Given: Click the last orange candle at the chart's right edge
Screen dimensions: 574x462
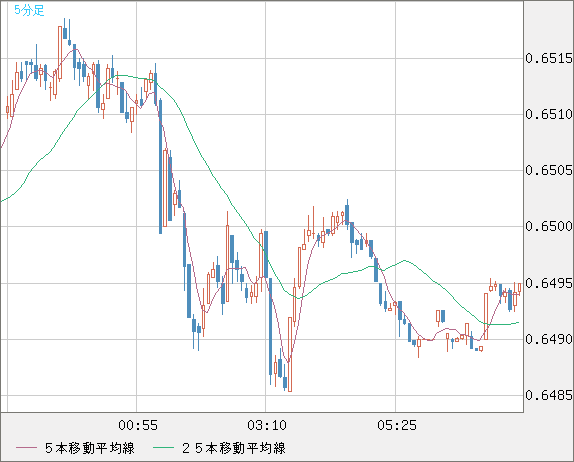Looking at the screenshot, I should tap(519, 288).
